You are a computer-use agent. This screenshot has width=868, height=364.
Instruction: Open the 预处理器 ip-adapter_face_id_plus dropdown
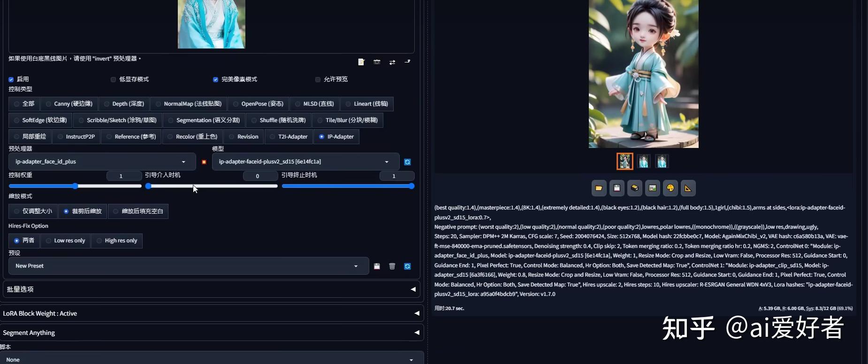(102, 162)
